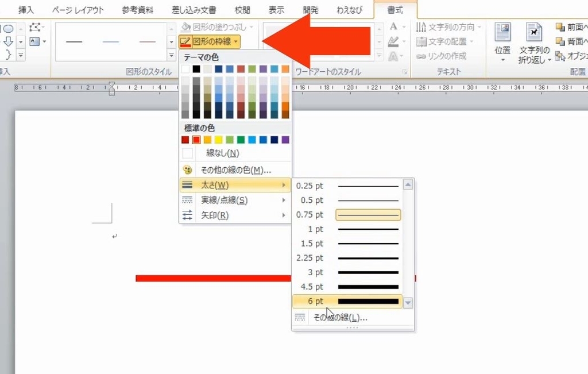The width and height of the screenshot is (588, 374).
Task: Click the text box draw icon
Action: click(x=34, y=41)
